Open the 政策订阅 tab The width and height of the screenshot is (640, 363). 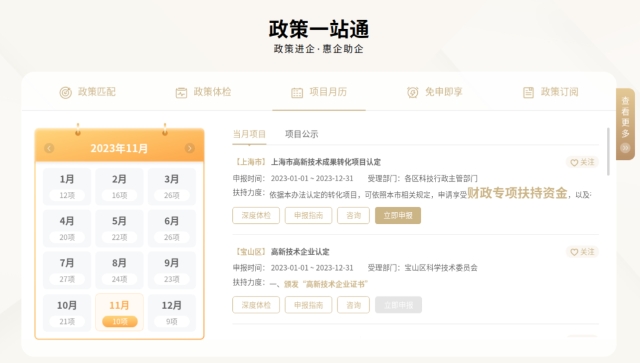click(x=551, y=92)
